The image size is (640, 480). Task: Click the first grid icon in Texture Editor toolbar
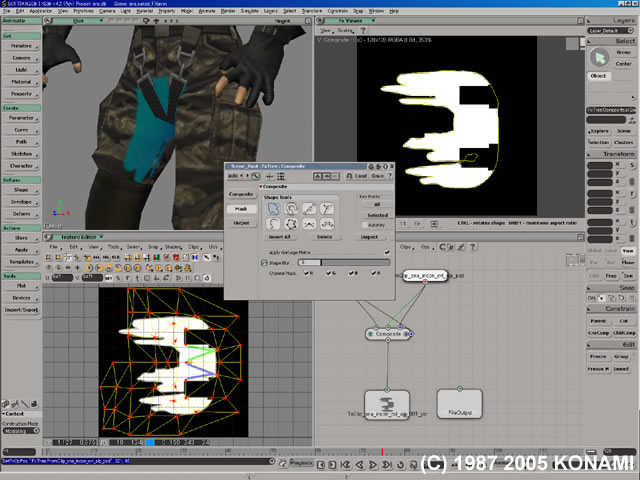point(49,257)
